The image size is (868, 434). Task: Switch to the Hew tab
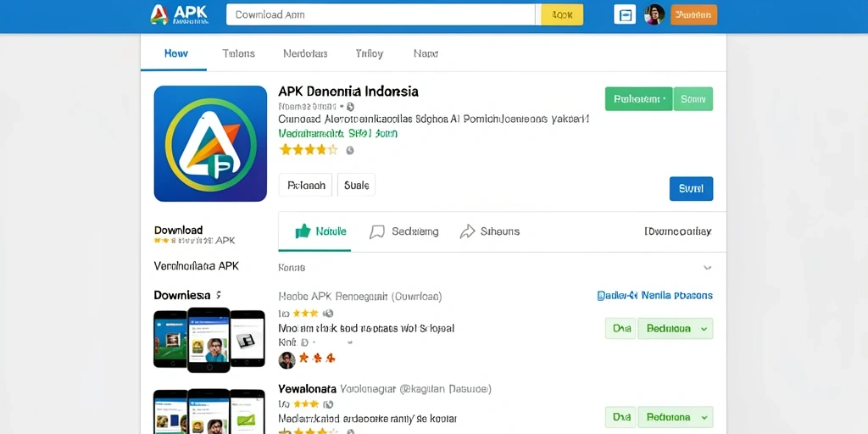176,53
